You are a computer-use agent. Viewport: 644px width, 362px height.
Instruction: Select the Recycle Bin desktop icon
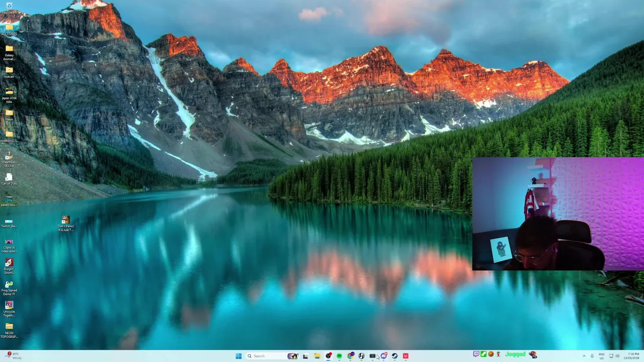coord(9,8)
